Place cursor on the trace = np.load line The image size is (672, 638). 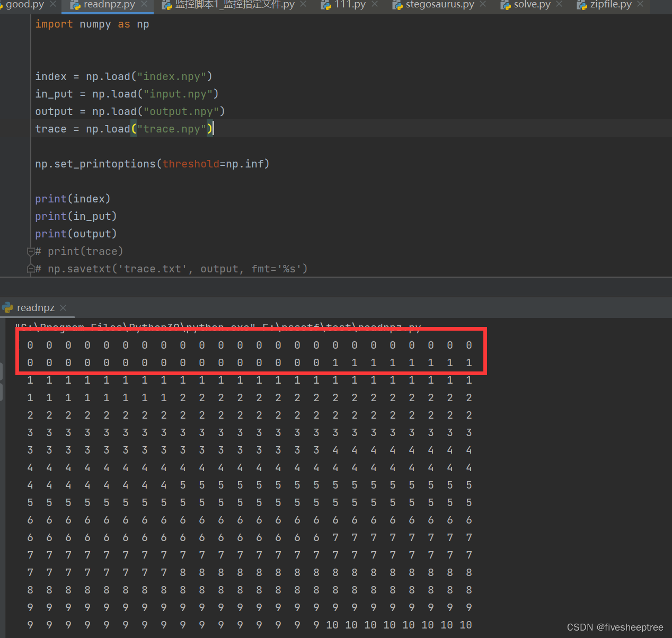click(122, 128)
